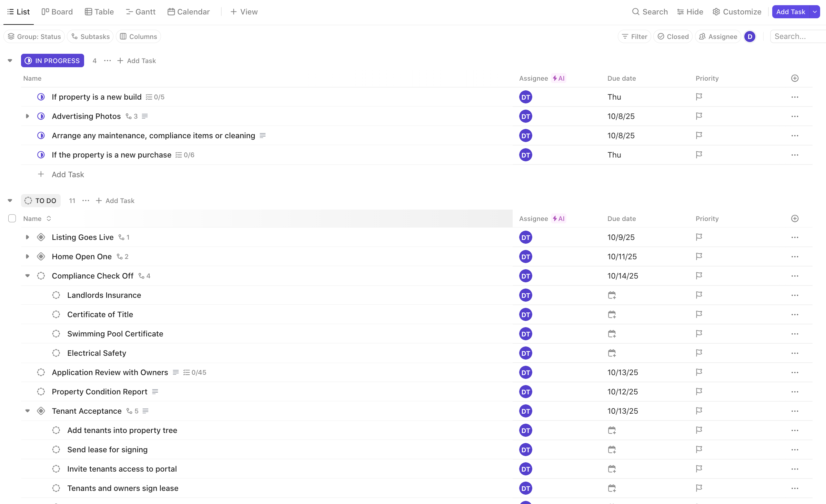Open more options for Listing Goes Live
Viewport: 826px width, 504px height.
coord(795,237)
